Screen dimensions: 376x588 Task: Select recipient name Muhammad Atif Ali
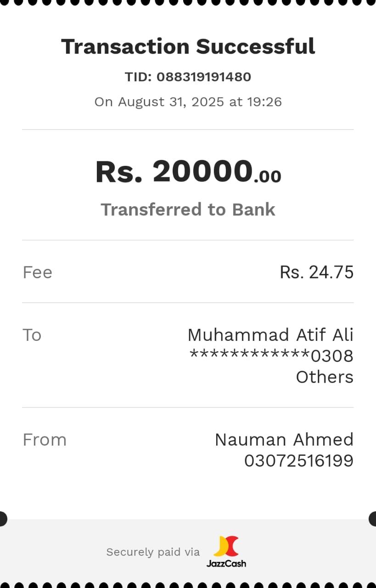click(270, 335)
